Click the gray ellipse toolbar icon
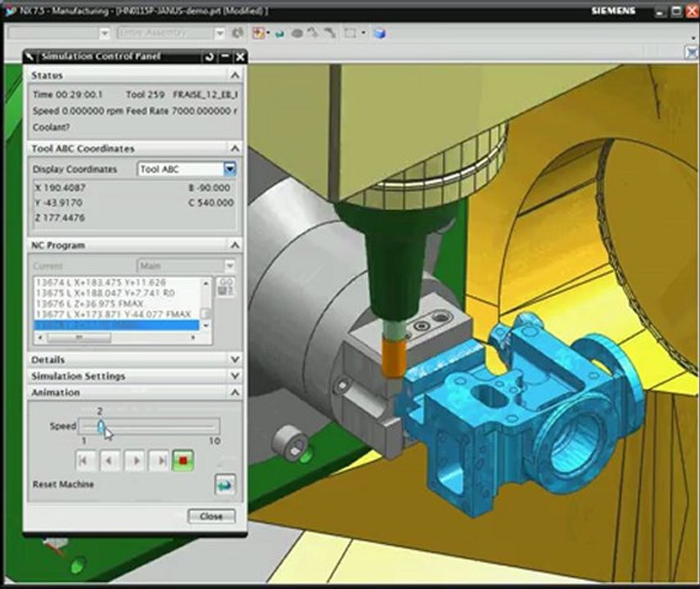This screenshot has width=700, height=589. (x=297, y=34)
